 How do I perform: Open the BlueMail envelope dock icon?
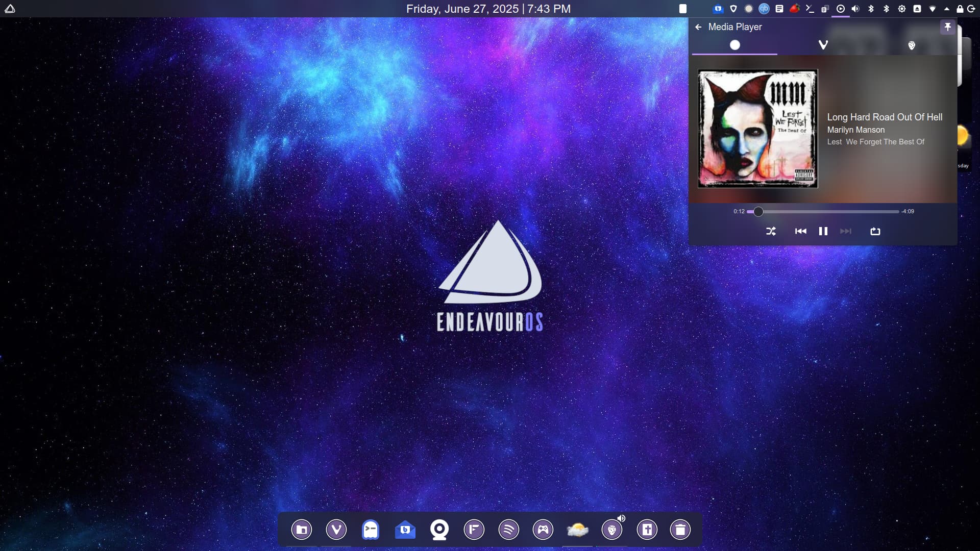point(405,530)
